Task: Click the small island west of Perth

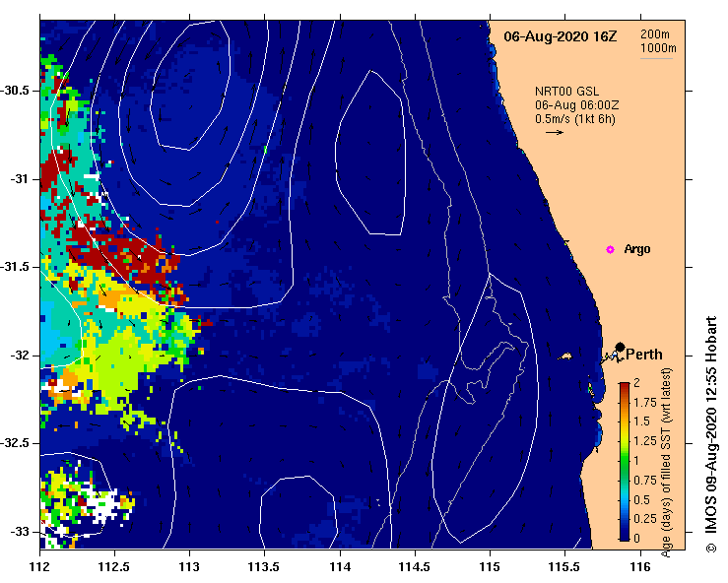Action: point(564,356)
